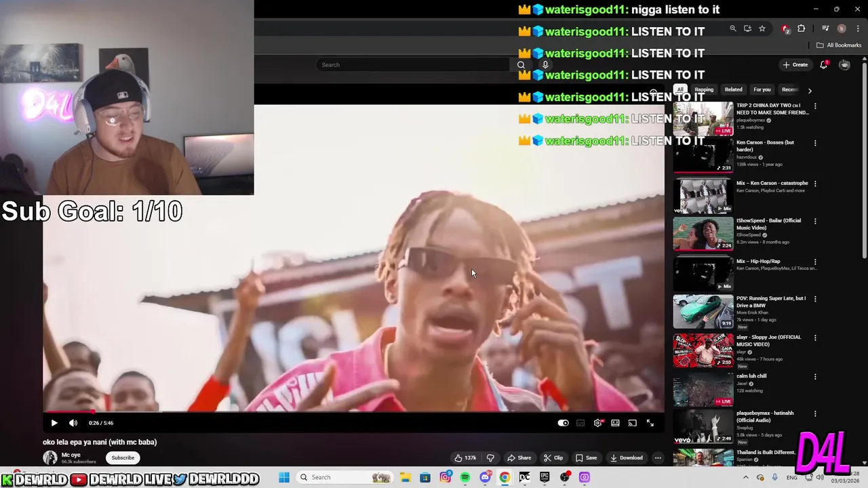
Task: Bookmark this page with the star icon
Action: tap(762, 28)
